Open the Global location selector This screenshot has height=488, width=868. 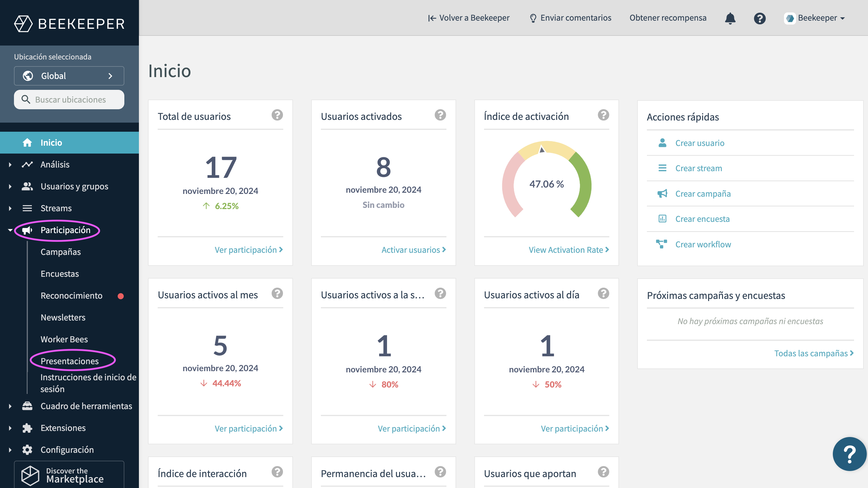(69, 76)
